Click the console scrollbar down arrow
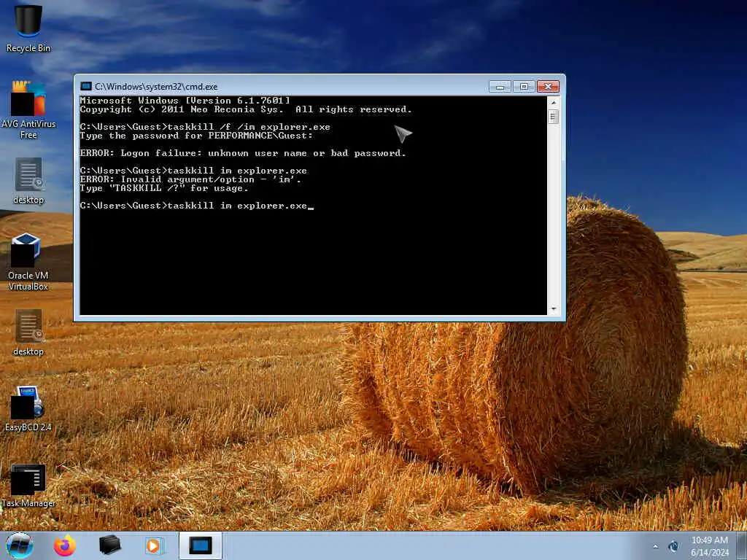747x560 pixels. [x=553, y=309]
